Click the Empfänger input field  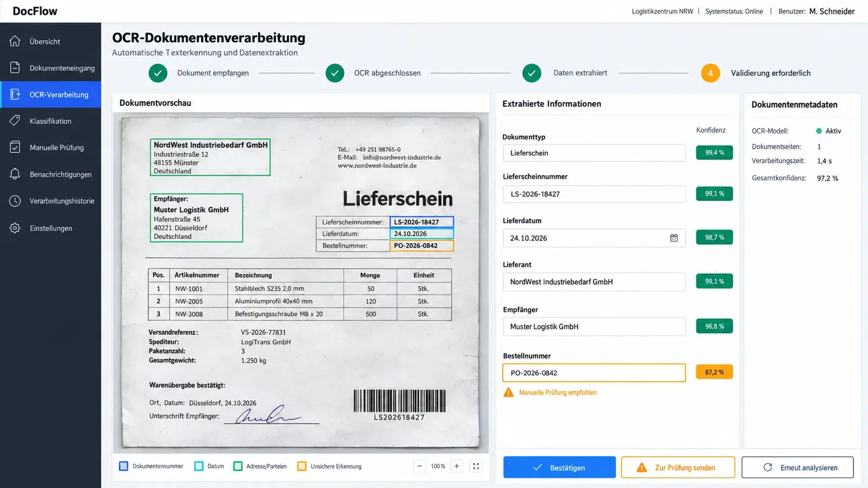(594, 326)
